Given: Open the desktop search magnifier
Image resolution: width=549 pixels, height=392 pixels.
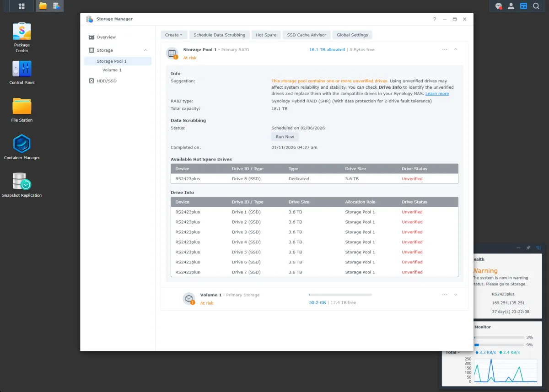Looking at the screenshot, I should [x=536, y=6].
